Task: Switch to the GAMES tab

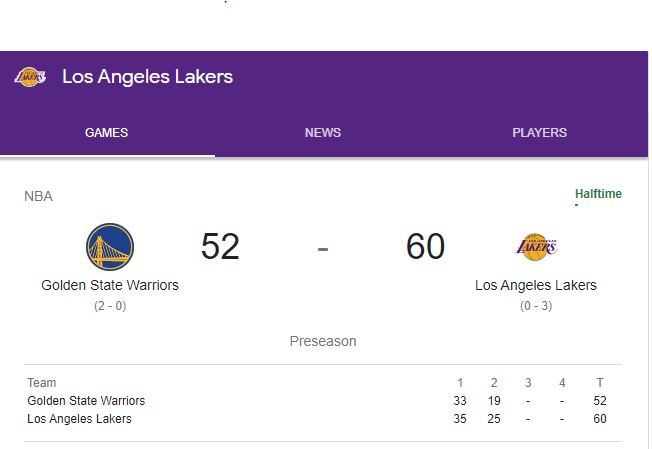Action: point(106,133)
